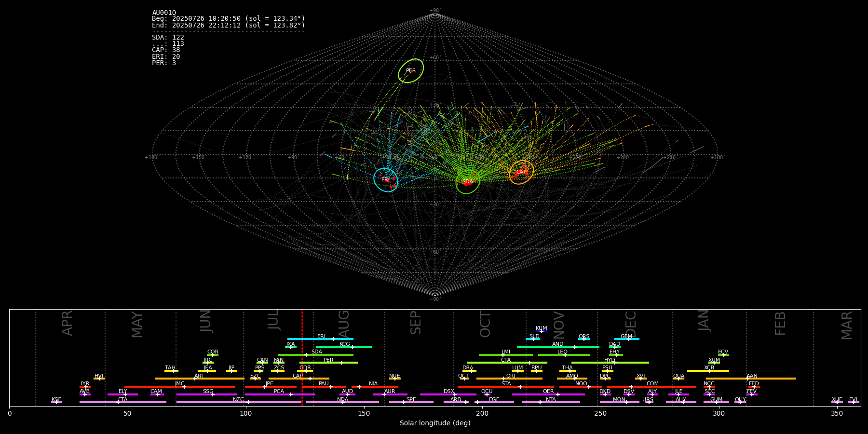Click the COR shower bar in timeline

(x=213, y=355)
